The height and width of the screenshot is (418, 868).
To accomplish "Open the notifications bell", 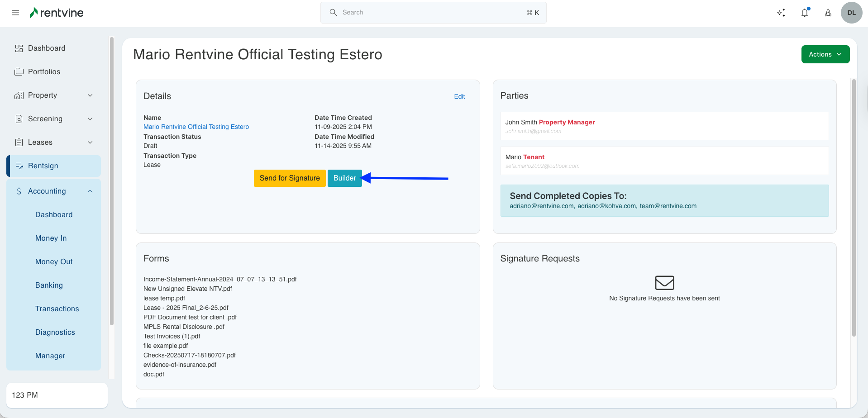I will pos(805,13).
